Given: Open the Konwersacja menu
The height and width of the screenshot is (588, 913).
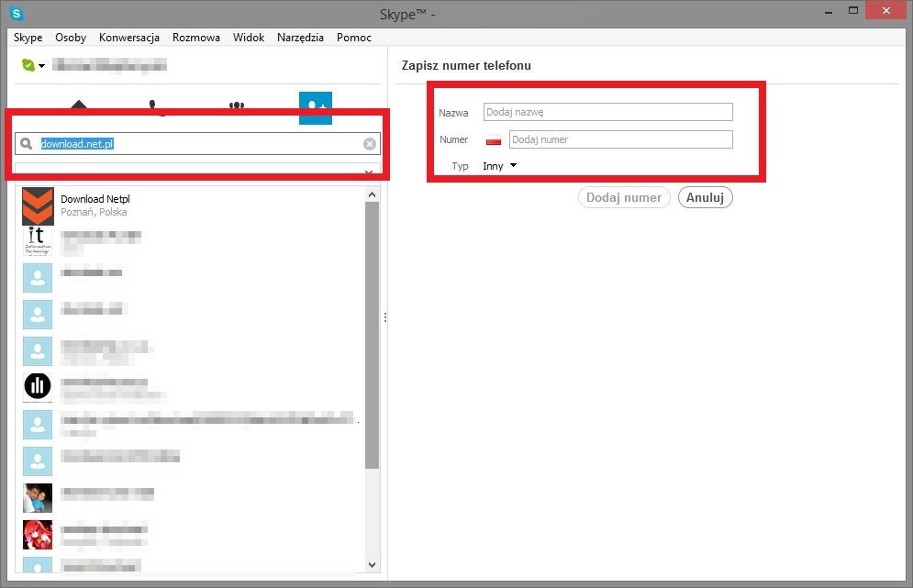Looking at the screenshot, I should [129, 38].
